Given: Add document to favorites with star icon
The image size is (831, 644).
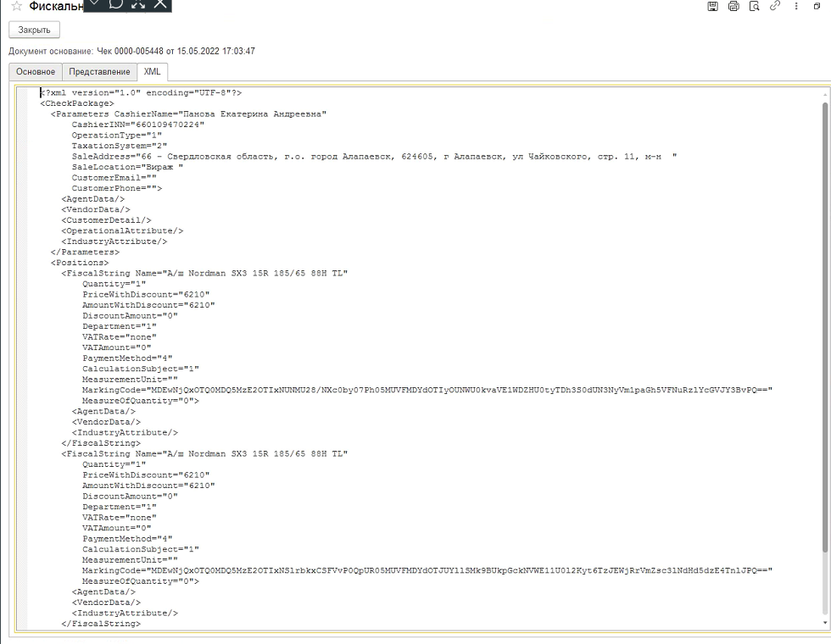Looking at the screenshot, I should tap(16, 7).
